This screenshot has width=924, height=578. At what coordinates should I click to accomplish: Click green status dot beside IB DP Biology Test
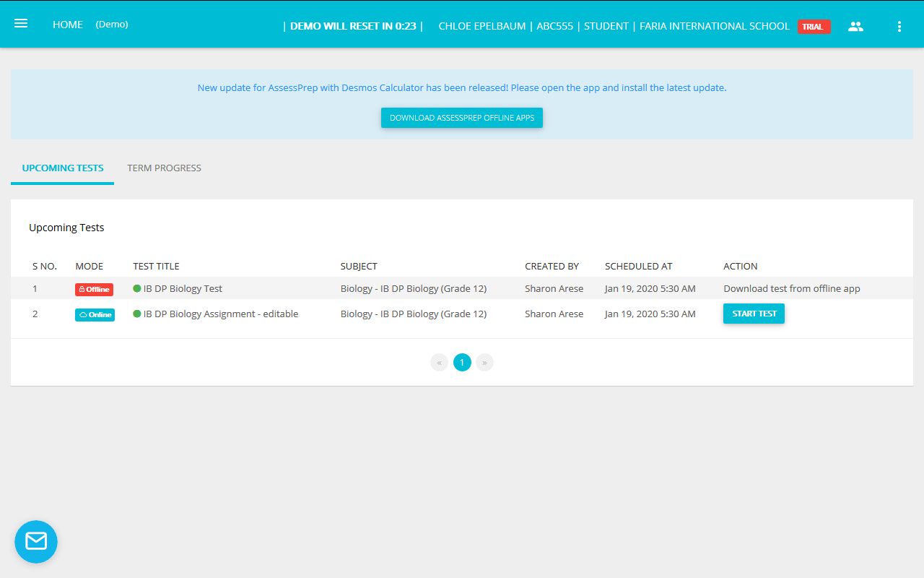click(137, 288)
